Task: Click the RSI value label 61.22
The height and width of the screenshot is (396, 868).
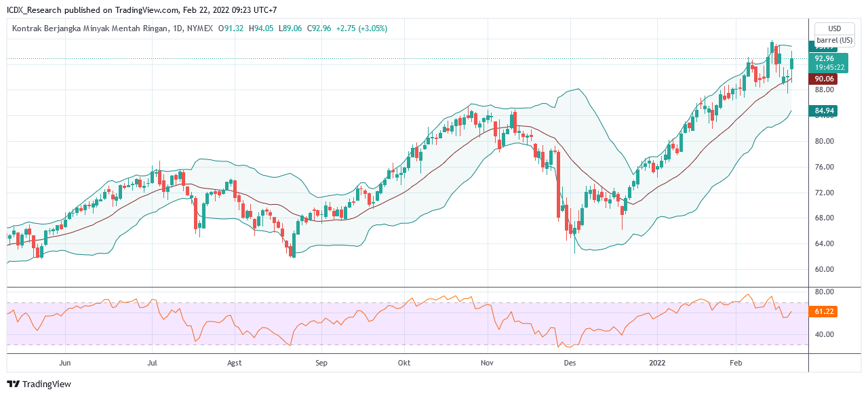Action: [823, 312]
